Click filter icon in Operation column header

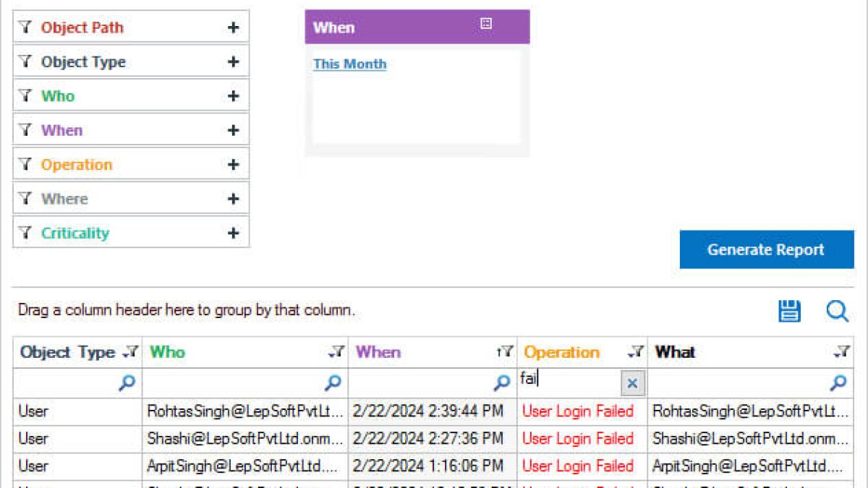(636, 352)
